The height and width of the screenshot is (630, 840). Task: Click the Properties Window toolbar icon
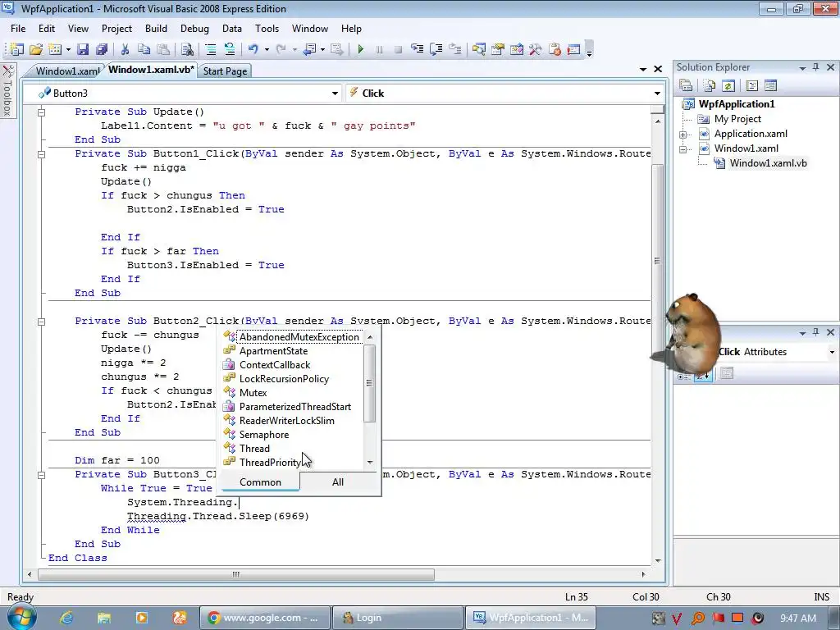pyautogui.click(x=498, y=49)
